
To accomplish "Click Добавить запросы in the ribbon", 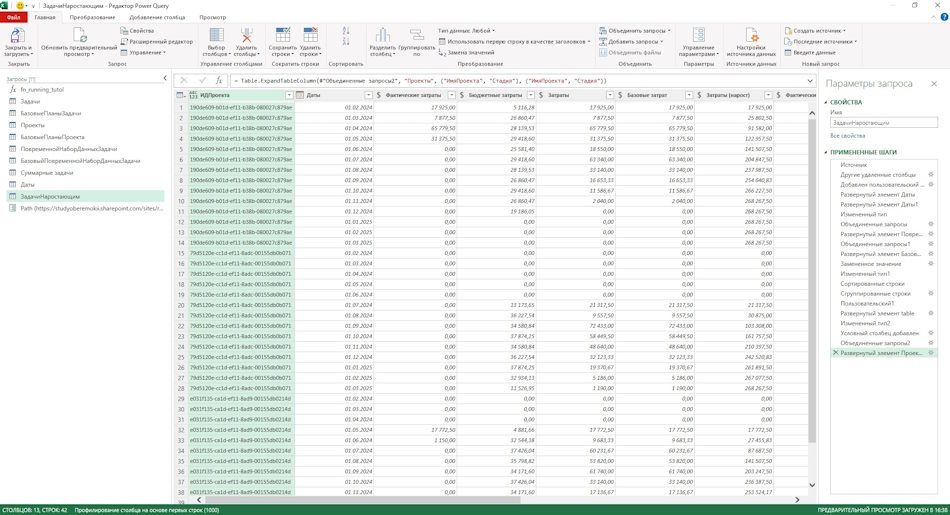I will tap(631, 41).
